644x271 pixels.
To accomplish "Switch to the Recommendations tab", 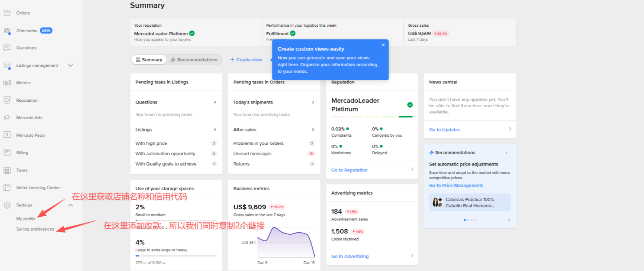I will pyautogui.click(x=194, y=60).
